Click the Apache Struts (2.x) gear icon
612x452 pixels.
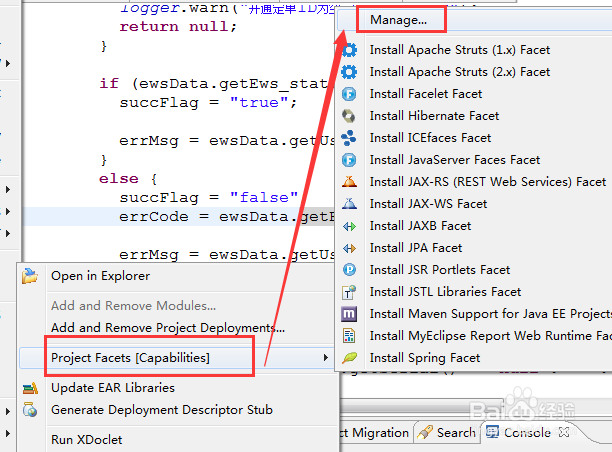(x=349, y=72)
